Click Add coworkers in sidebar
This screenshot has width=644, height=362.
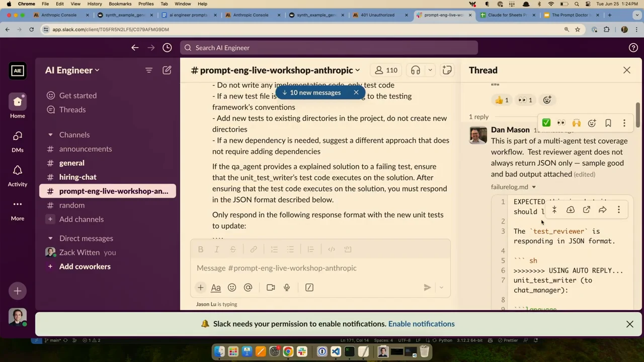(x=85, y=266)
